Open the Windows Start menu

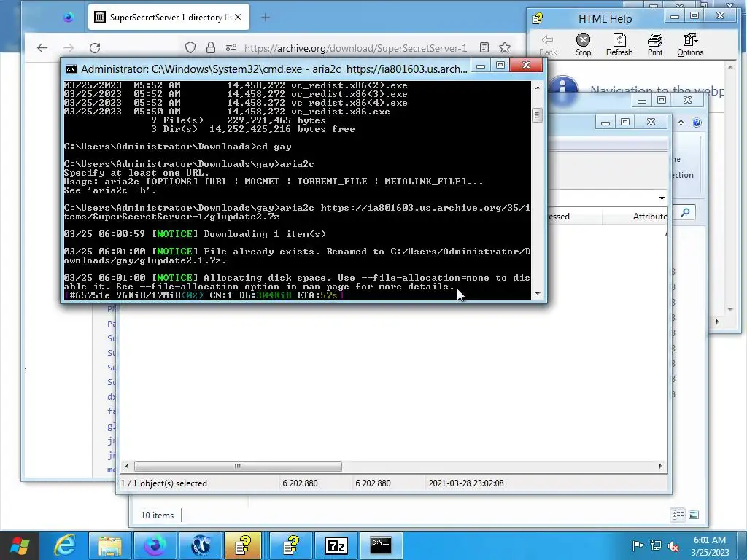(x=19, y=545)
